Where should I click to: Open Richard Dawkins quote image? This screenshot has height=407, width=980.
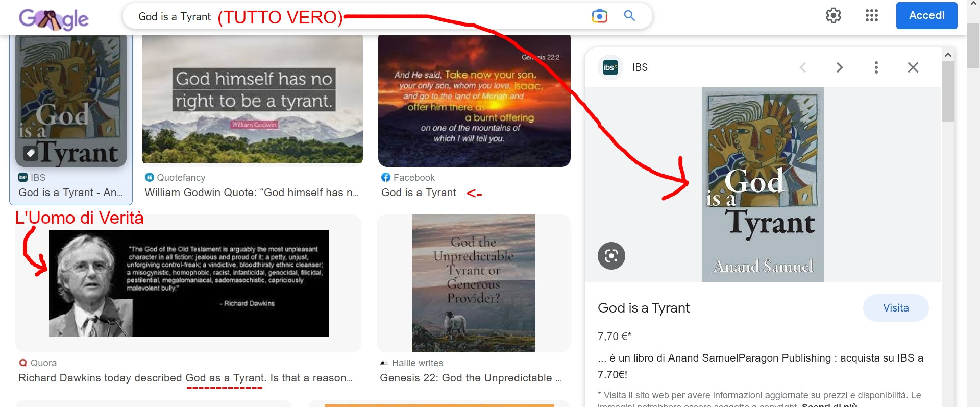click(189, 283)
